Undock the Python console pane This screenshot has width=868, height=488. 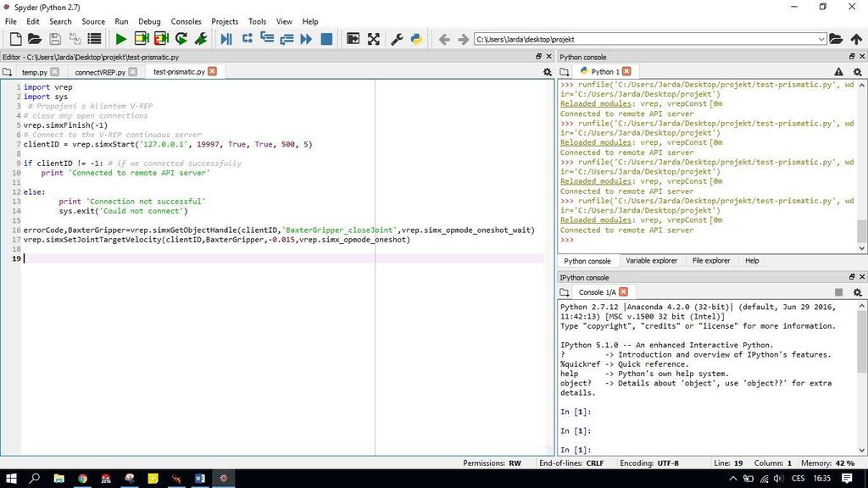(x=852, y=57)
